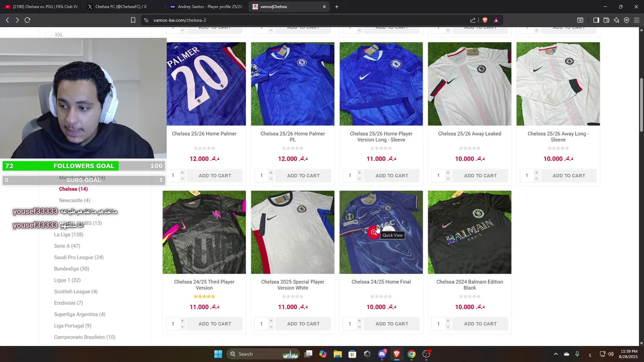Open the browser main menu hamburger
This screenshot has height=362, width=644.
tap(636, 20)
